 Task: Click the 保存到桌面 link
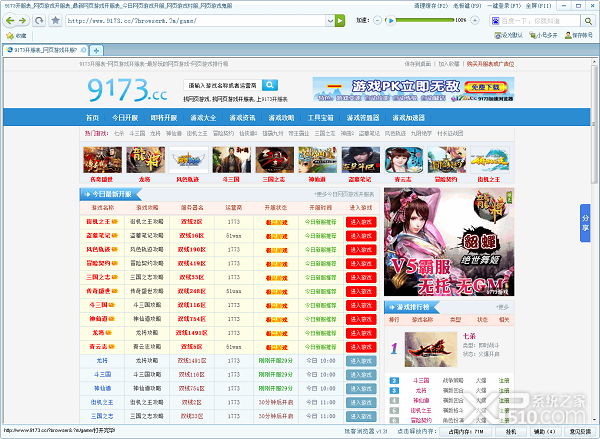point(418,64)
